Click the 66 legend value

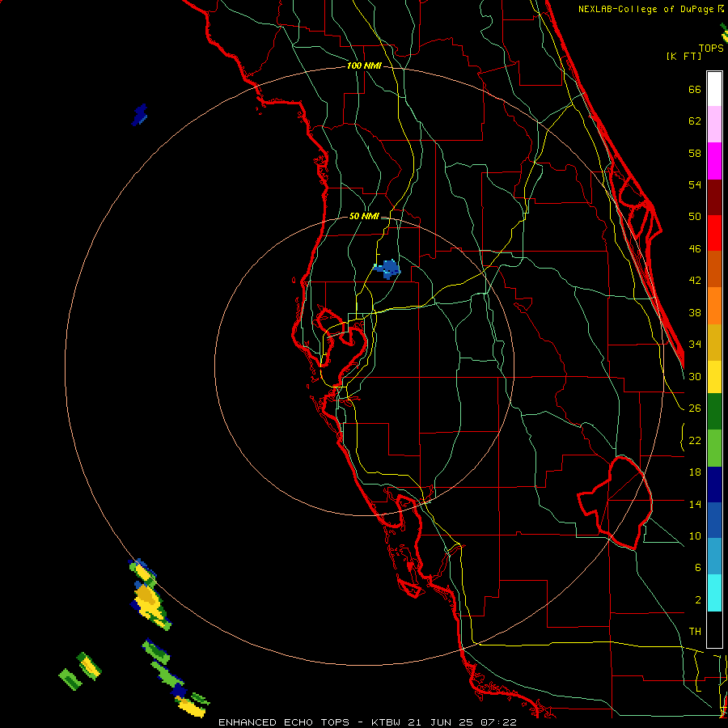tap(695, 90)
